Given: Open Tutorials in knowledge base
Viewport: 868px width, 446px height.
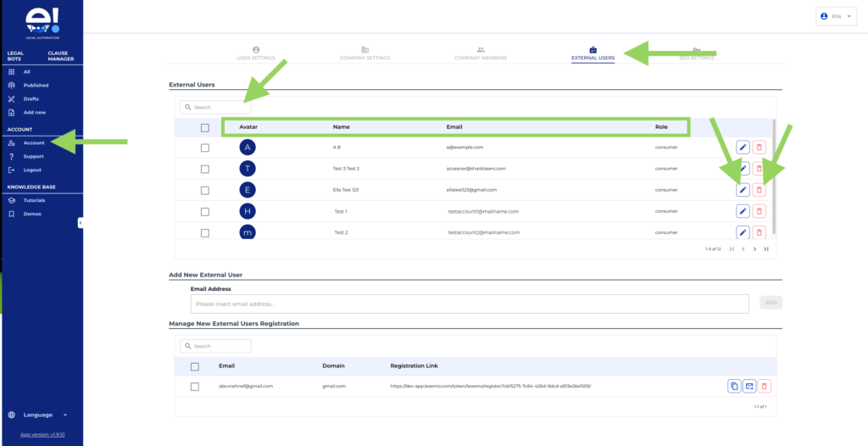Looking at the screenshot, I should [x=34, y=201].
